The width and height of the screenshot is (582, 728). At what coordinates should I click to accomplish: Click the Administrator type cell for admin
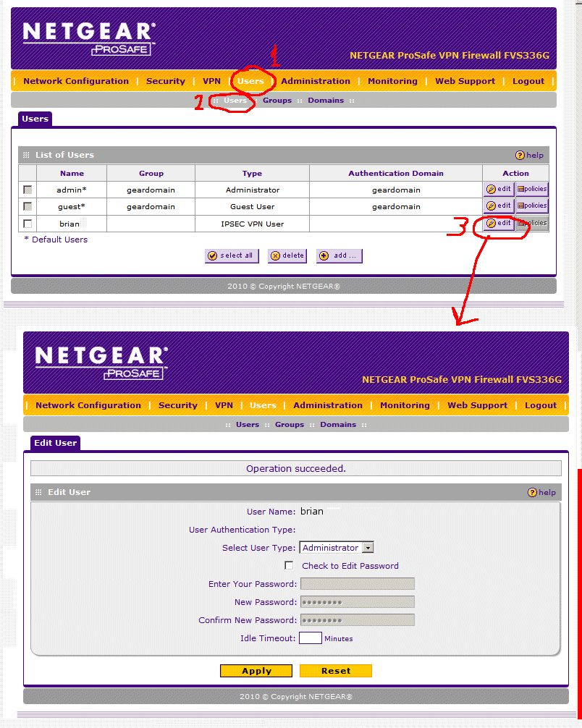point(252,190)
